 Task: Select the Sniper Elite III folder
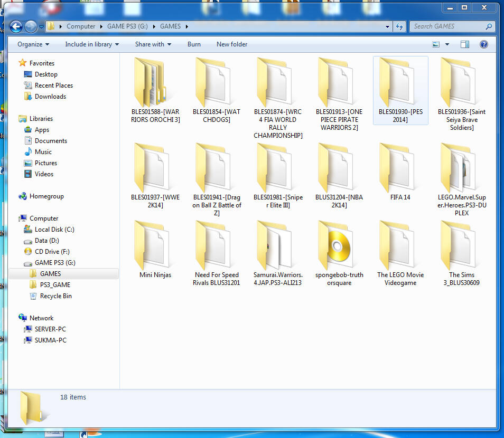278,176
